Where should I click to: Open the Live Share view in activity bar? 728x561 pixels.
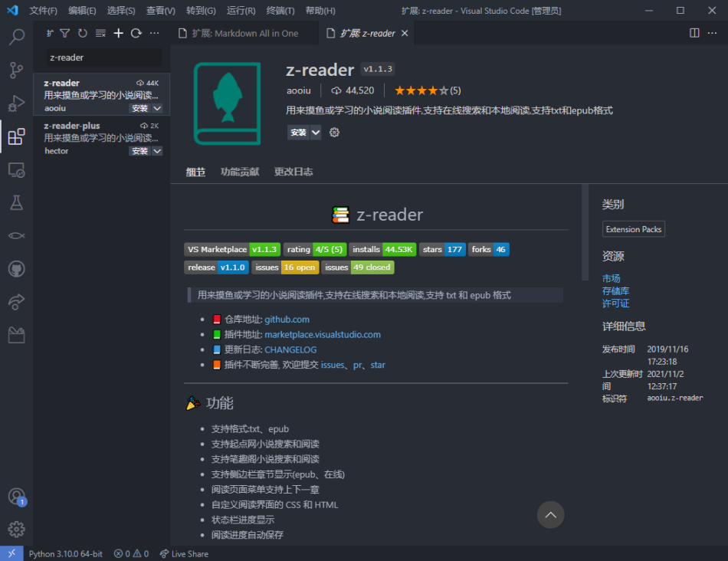(x=17, y=302)
